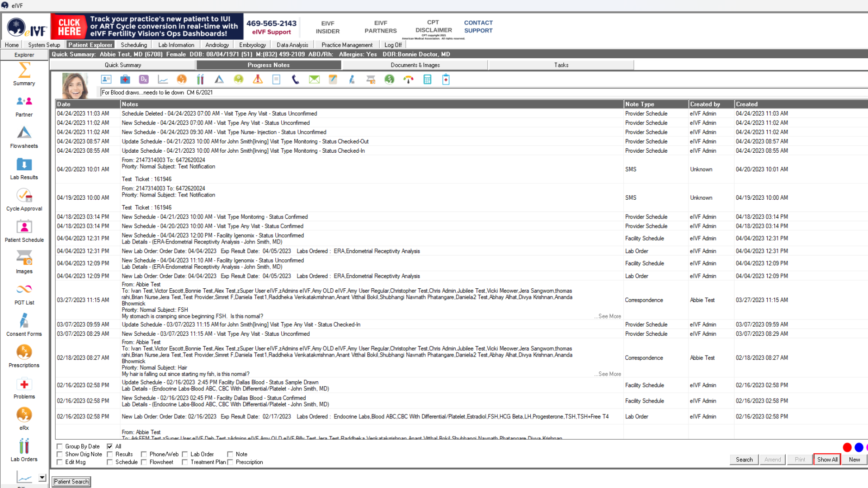Viewport: 868px width, 488px height.
Task: Open Lab Results in Explorer sidebar
Action: click(x=24, y=169)
